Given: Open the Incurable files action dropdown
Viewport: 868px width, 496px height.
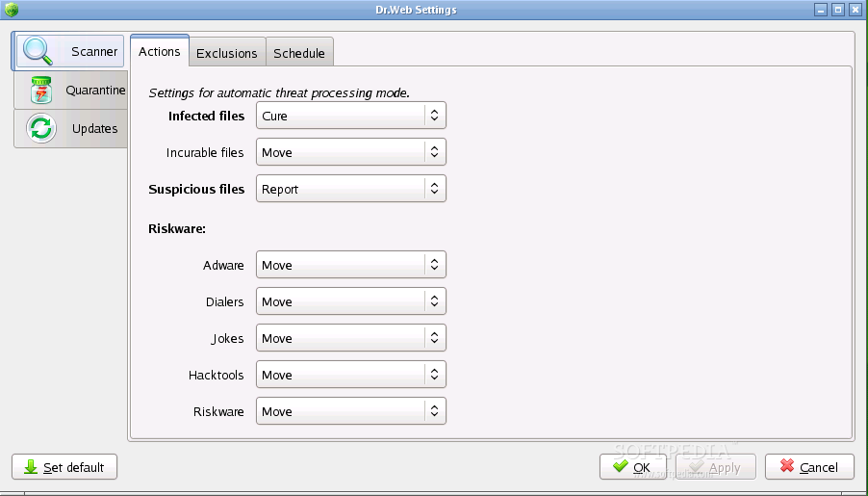Looking at the screenshot, I should click(x=351, y=152).
